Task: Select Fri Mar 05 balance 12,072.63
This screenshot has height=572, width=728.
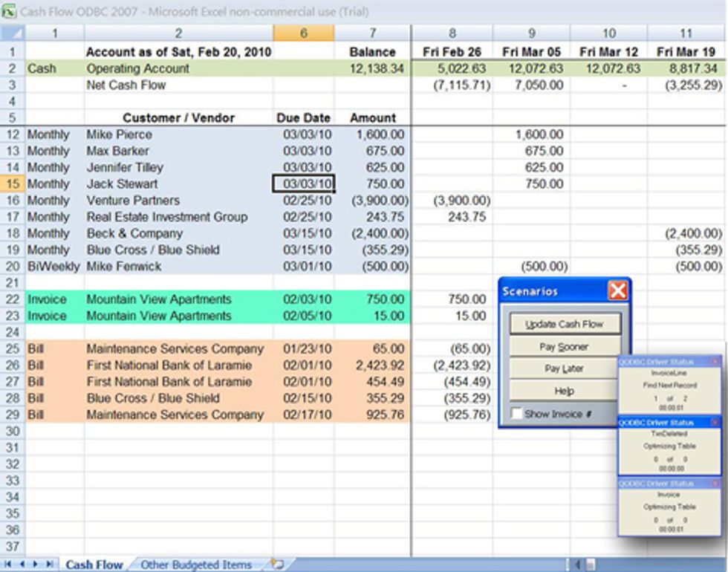Action: [x=531, y=68]
